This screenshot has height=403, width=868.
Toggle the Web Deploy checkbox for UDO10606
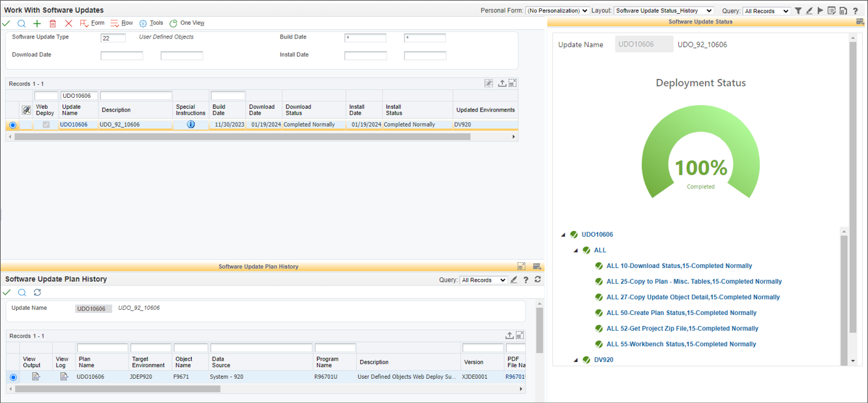pyautogui.click(x=46, y=125)
